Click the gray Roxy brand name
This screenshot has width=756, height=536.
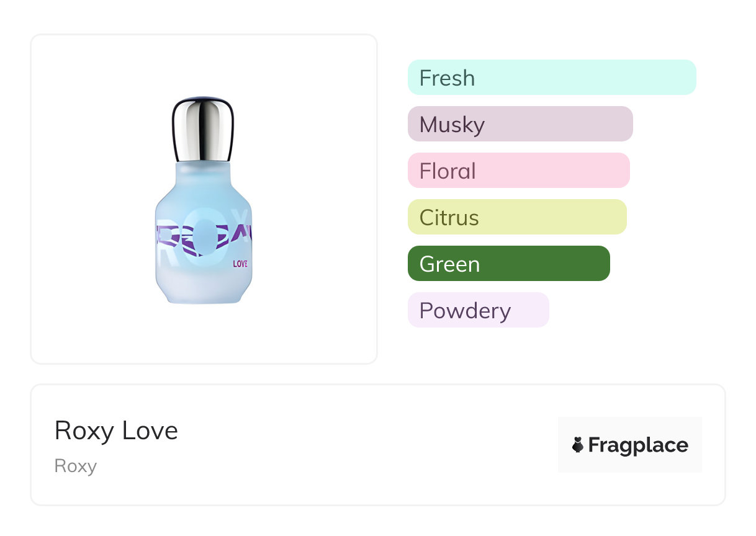[75, 466]
